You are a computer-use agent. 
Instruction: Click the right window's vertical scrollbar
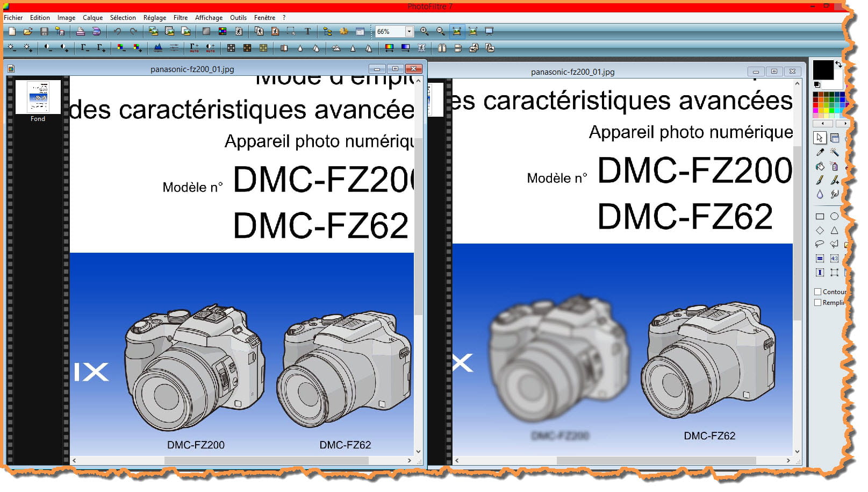pyautogui.click(x=797, y=267)
